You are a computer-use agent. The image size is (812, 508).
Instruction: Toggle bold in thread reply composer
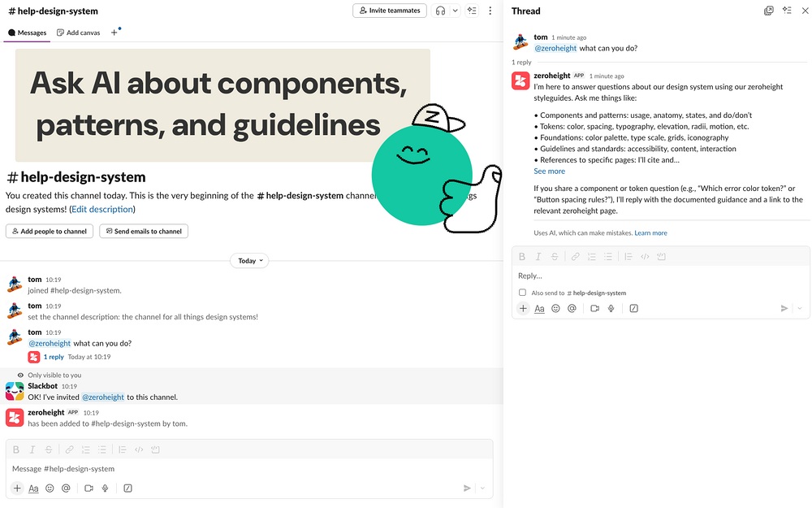click(x=522, y=257)
